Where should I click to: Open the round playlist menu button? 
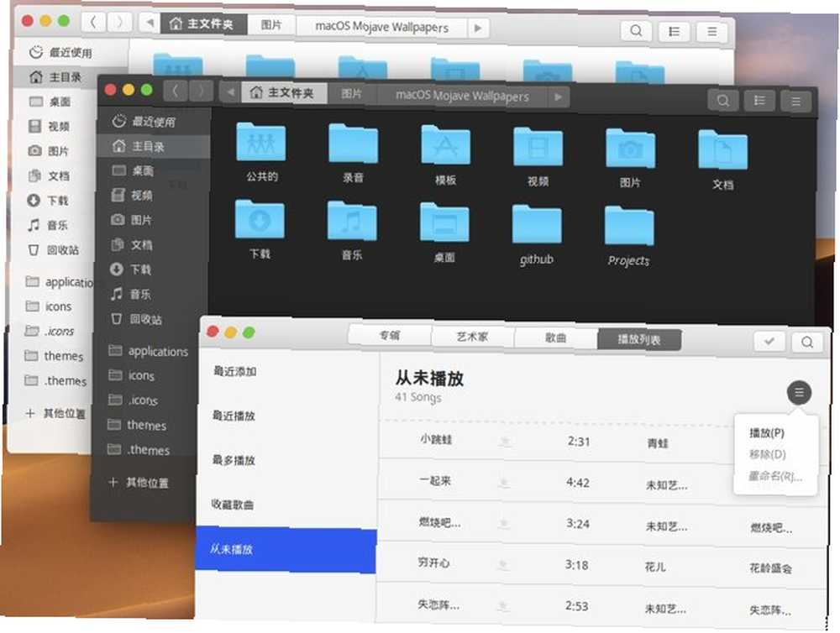point(799,393)
